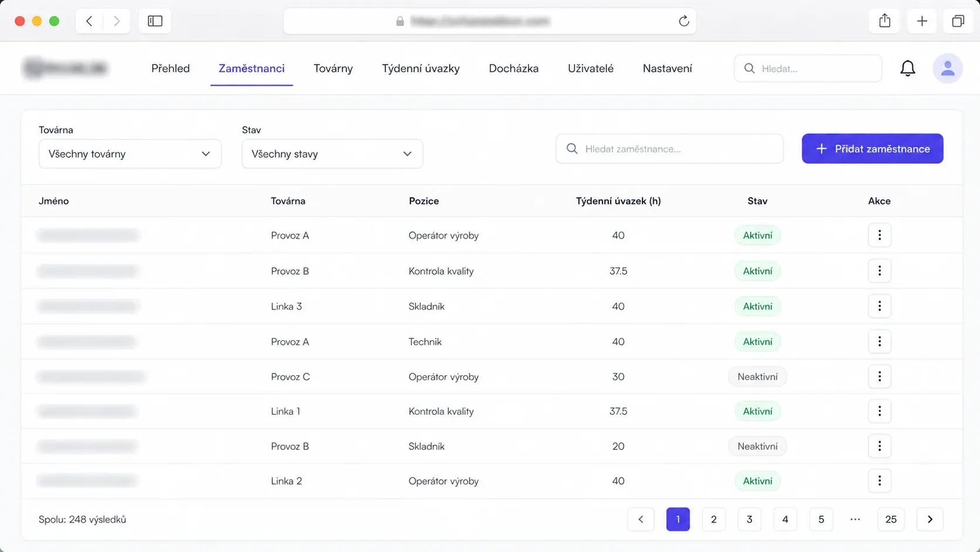Jump to results page 4

point(785,519)
